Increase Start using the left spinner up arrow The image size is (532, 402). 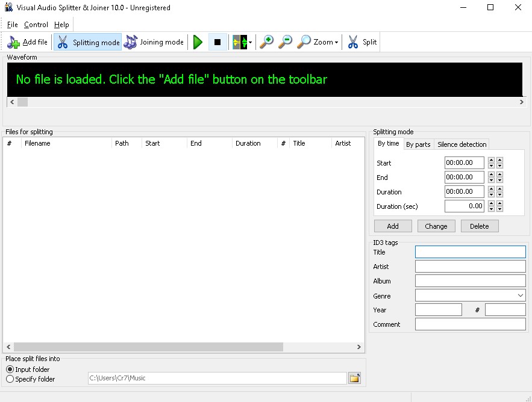click(x=491, y=160)
